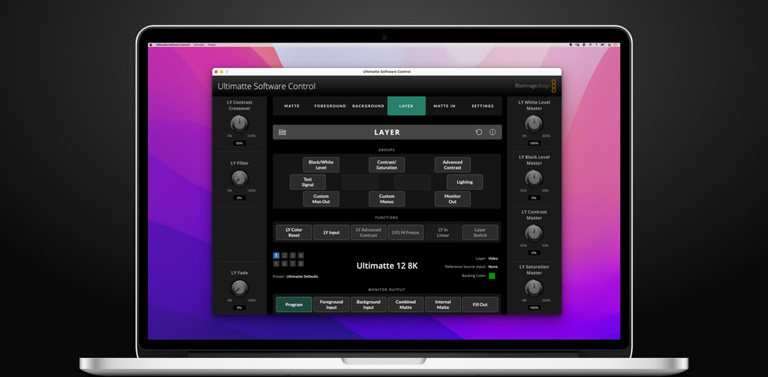The height and width of the screenshot is (377, 768).
Task: Open the SETTINGS tab
Action: coord(482,106)
